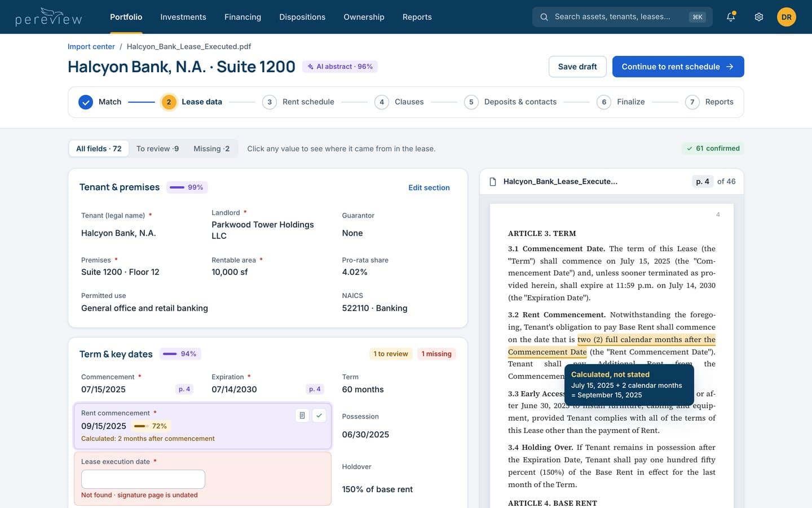
Task: Click Continue to rent schedule button
Action: [678, 67]
